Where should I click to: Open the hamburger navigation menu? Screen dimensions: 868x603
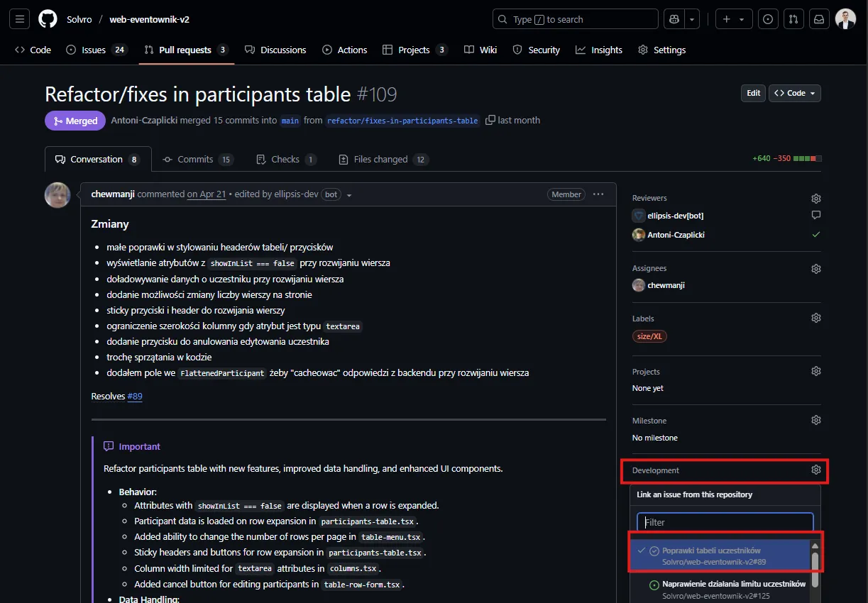click(20, 19)
